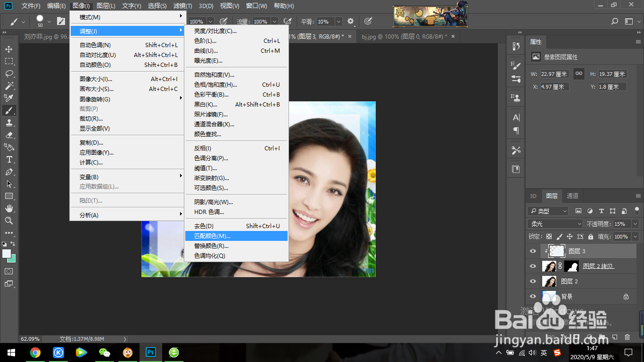Click the link width and height icon
Image resolution: width=644 pixels, height=362 pixels.
click(579, 74)
